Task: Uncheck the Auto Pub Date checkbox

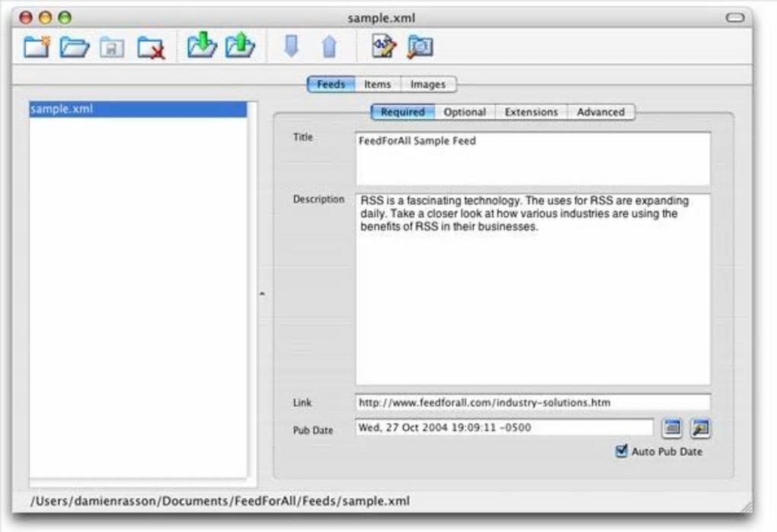Action: tap(621, 451)
